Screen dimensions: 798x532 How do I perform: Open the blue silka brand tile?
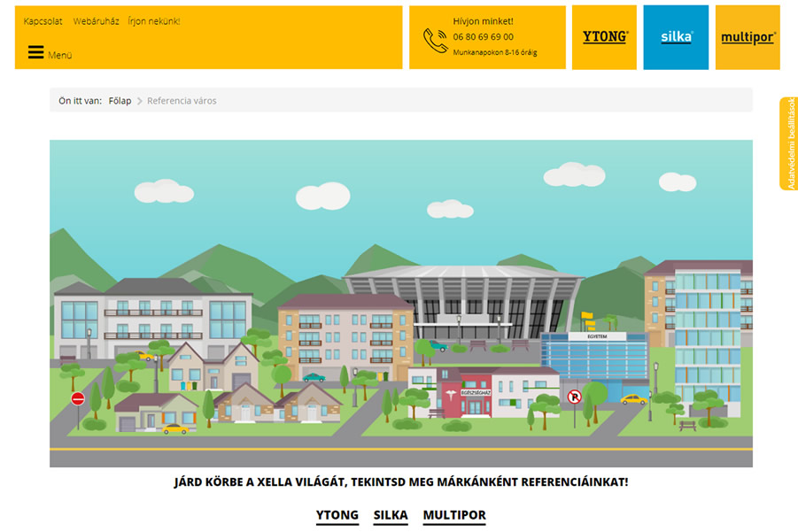tap(676, 37)
